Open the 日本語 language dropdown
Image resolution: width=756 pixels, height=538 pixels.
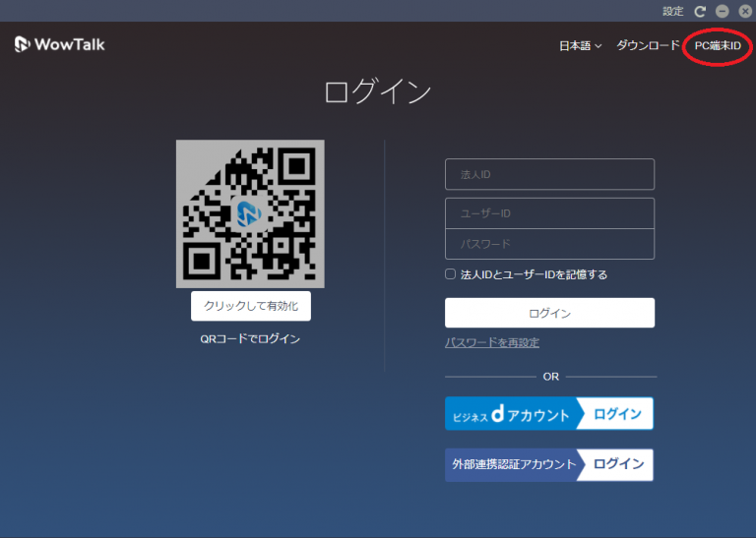coord(580,46)
